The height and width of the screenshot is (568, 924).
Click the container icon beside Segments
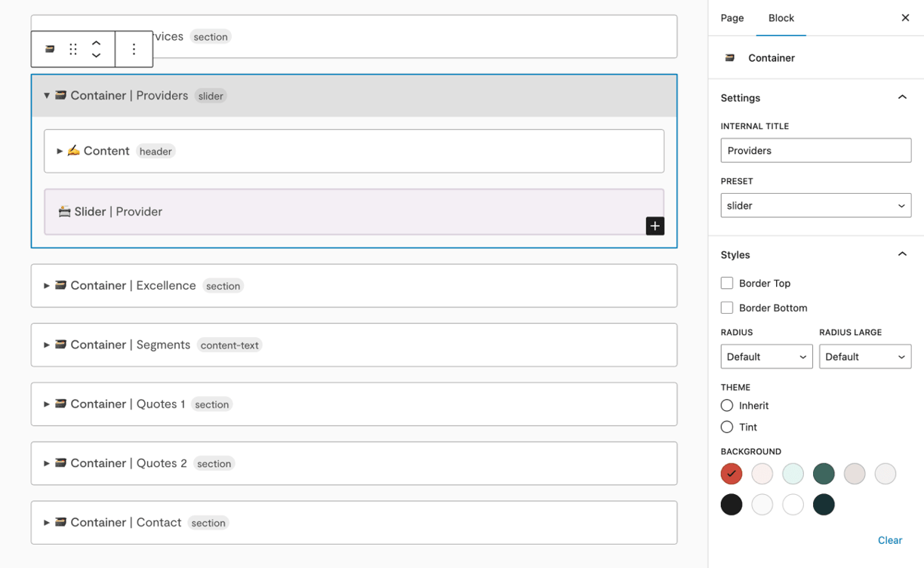(60, 344)
